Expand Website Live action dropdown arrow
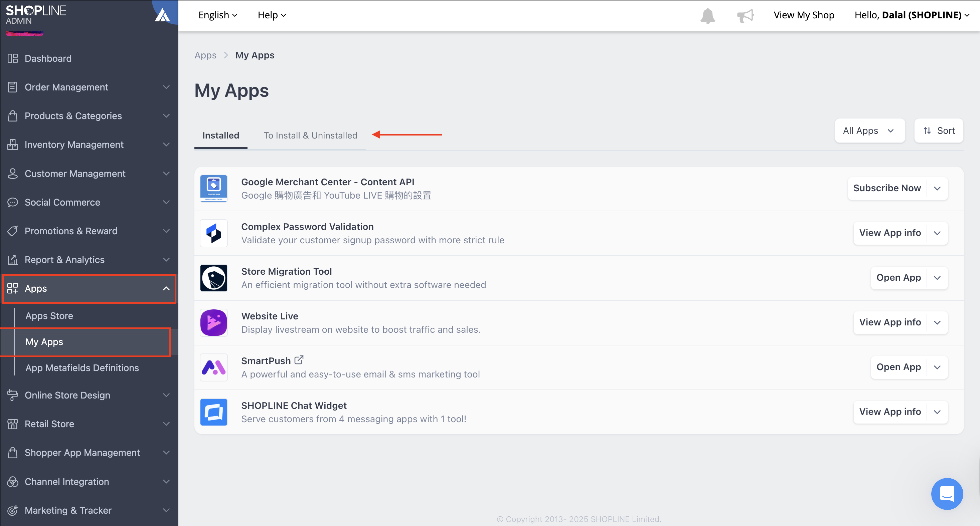Image resolution: width=980 pixels, height=526 pixels. tap(937, 323)
